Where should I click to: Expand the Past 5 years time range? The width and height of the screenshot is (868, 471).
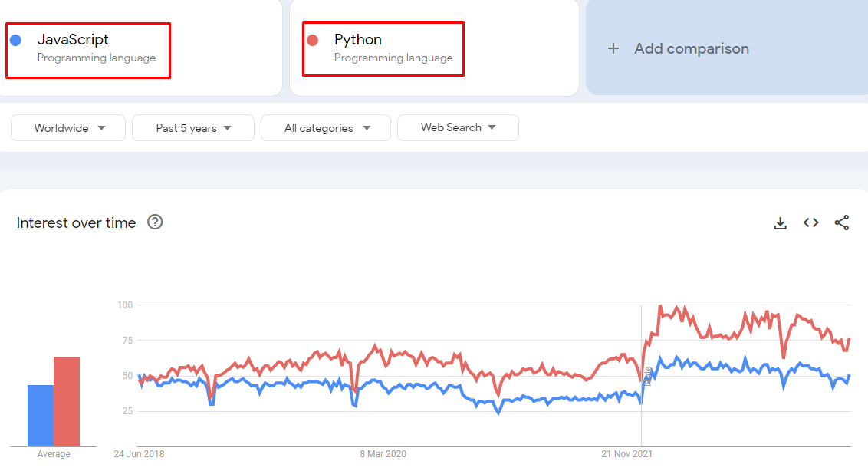(x=193, y=128)
